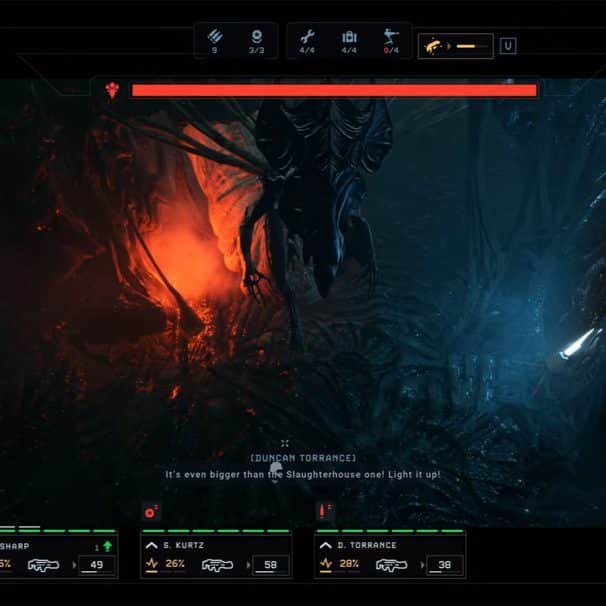
Task: Click D. Torrance's ammo counter showing 38
Action: 444,565
